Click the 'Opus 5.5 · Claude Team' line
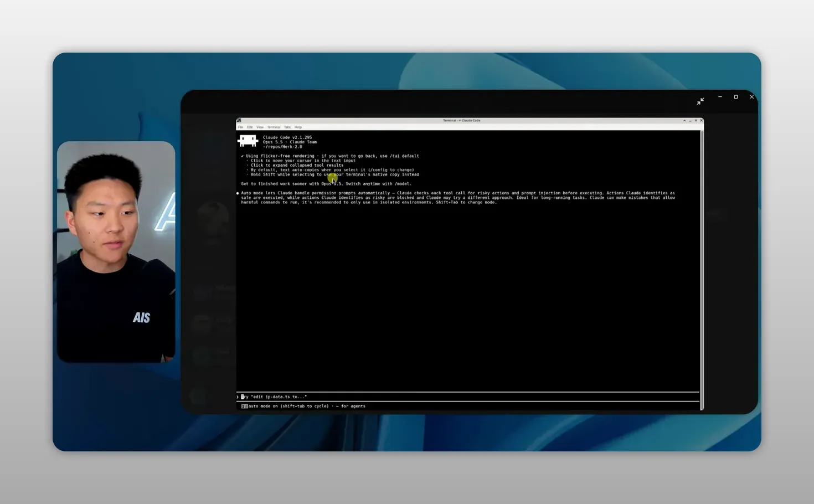814x504 pixels. (x=290, y=142)
